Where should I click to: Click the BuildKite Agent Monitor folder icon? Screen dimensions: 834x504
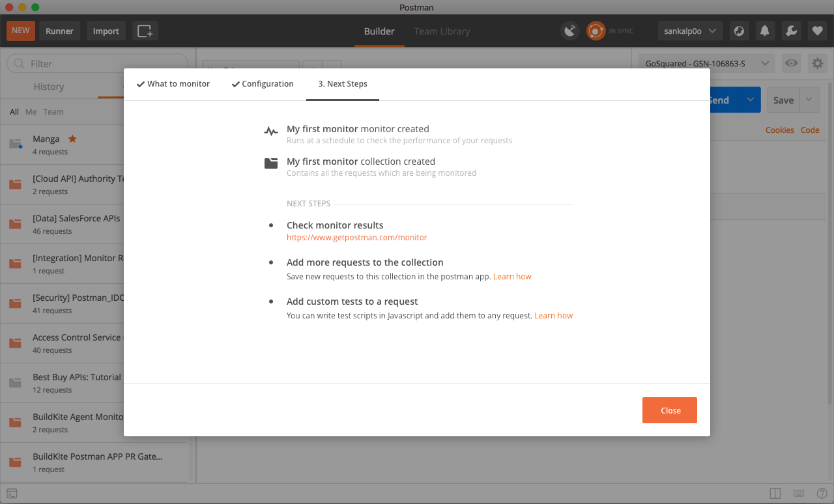click(x=16, y=423)
